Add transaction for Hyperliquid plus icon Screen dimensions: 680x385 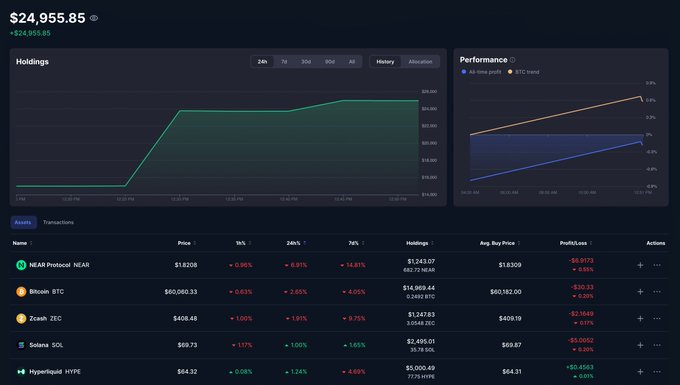[640, 372]
